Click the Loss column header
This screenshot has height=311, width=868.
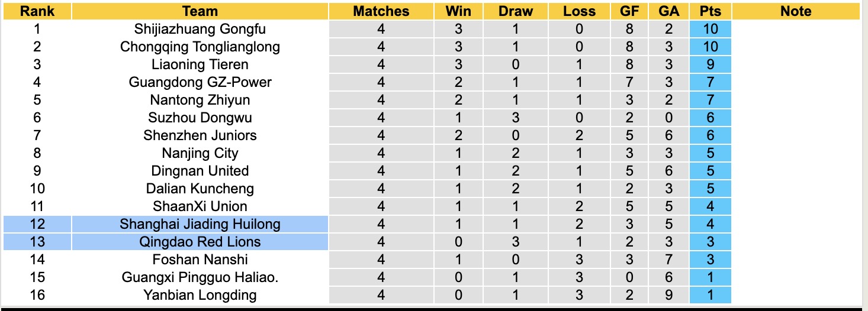point(579,11)
